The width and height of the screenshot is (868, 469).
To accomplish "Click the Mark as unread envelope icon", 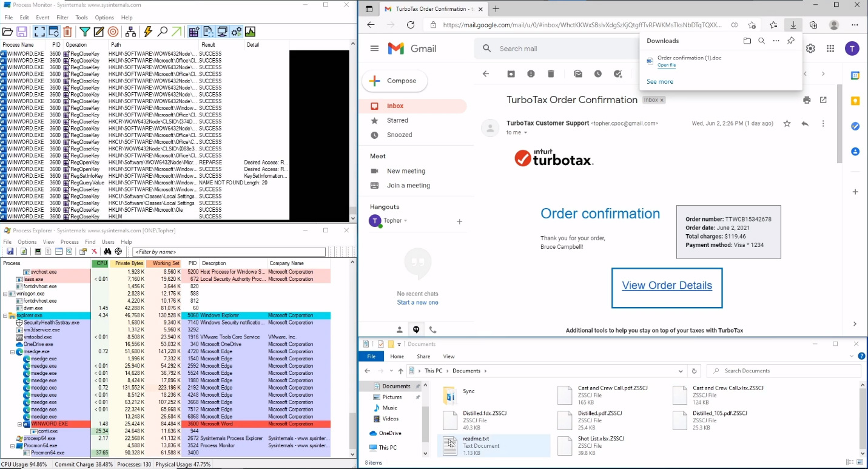I will (x=578, y=74).
